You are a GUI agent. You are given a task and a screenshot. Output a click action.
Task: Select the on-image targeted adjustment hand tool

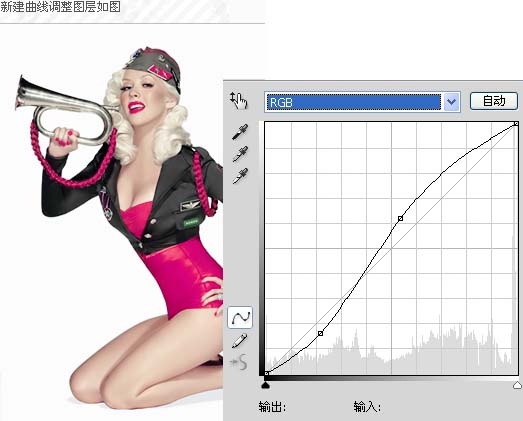239,100
